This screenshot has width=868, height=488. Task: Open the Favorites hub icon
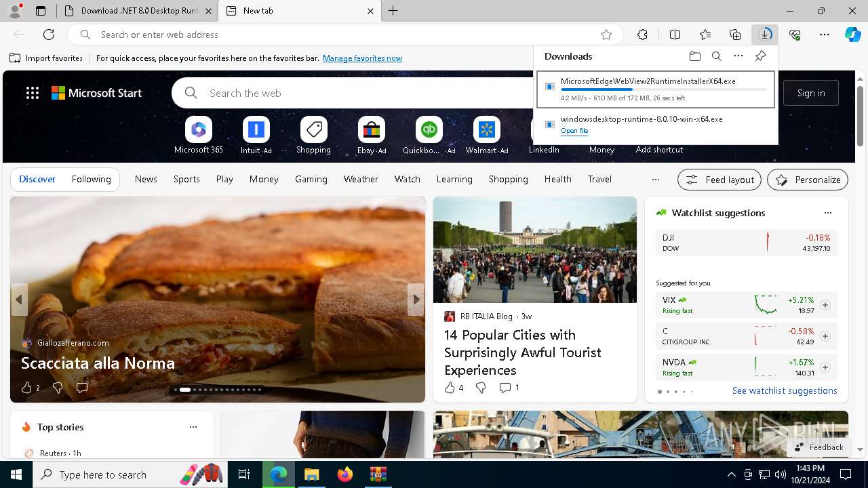click(x=705, y=35)
